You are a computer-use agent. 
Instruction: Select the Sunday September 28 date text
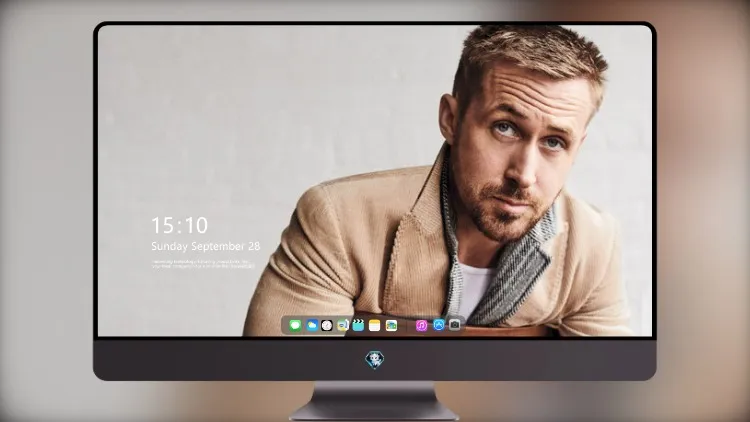pos(206,246)
